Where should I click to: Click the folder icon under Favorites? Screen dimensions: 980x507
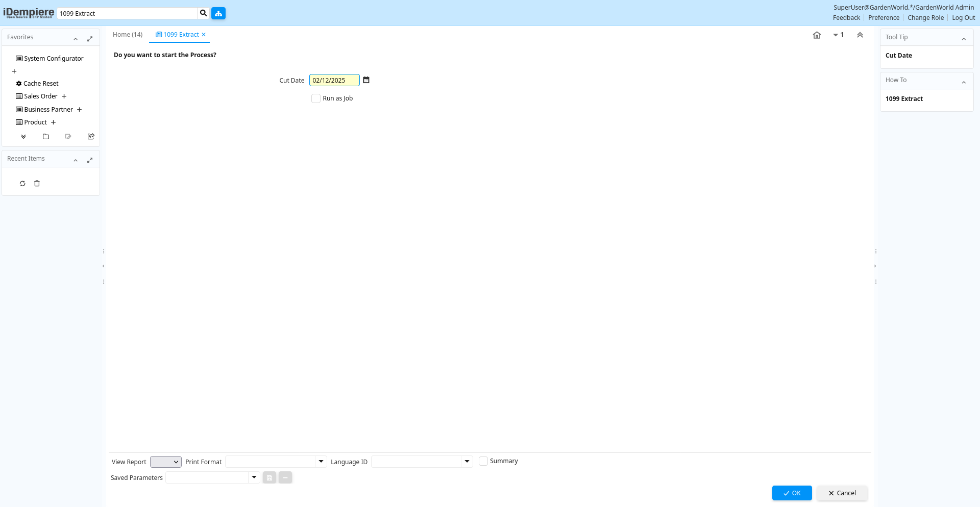(x=46, y=137)
